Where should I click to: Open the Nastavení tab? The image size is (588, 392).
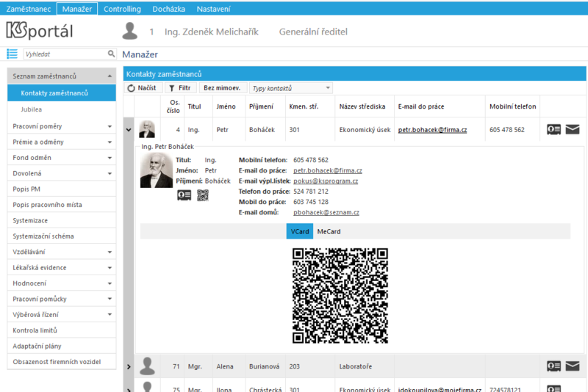213,9
